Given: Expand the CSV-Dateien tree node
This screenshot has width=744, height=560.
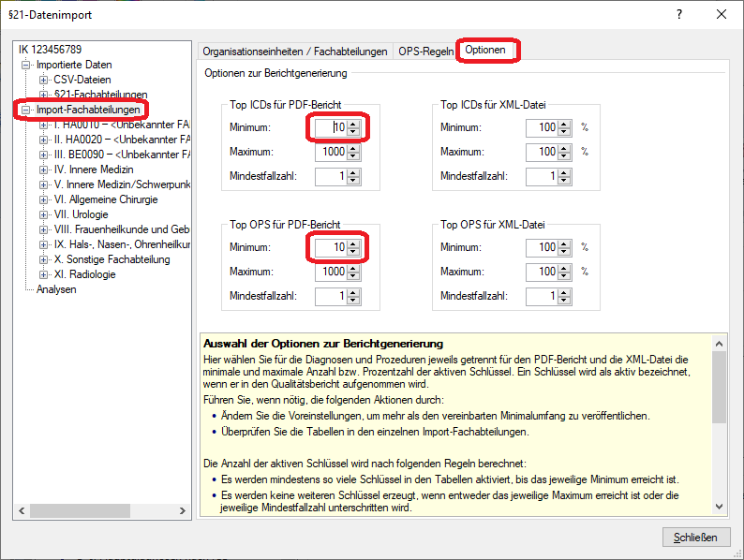Looking at the screenshot, I should (x=43, y=80).
